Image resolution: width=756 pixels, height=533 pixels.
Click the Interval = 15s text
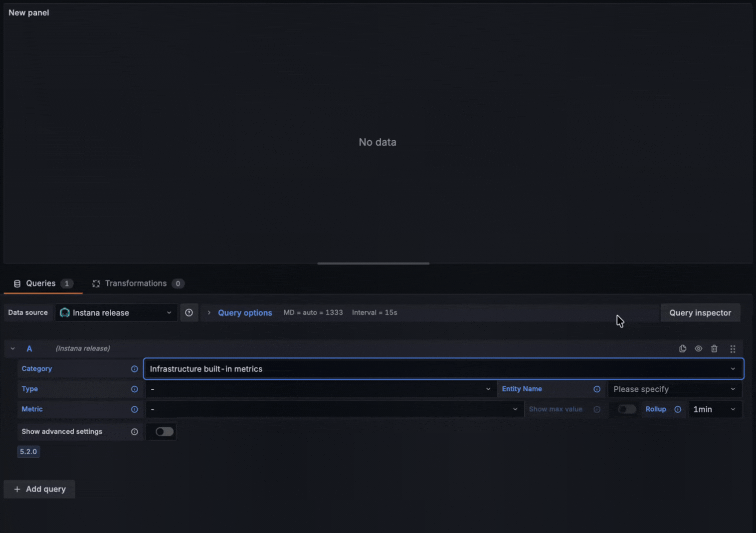coord(375,312)
